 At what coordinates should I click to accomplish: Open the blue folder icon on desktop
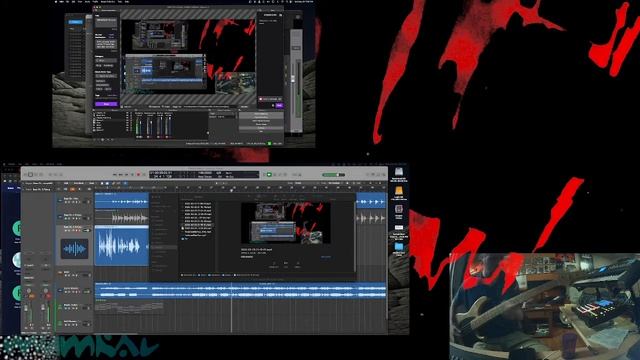pos(399,247)
